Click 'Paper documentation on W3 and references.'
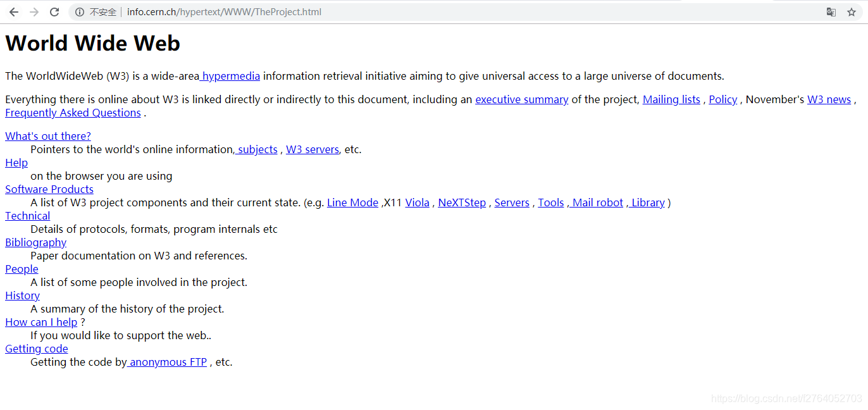This screenshot has height=410, width=868. coord(139,256)
